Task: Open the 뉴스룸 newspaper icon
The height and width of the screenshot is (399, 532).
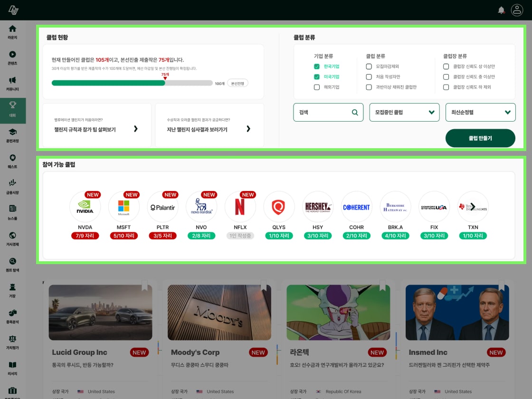Action: click(x=12, y=209)
